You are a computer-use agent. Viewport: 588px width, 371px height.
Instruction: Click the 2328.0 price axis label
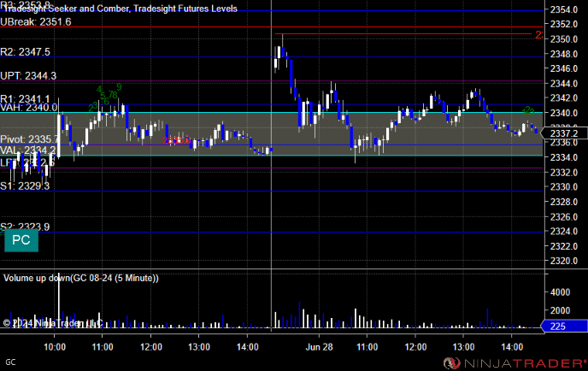click(564, 203)
